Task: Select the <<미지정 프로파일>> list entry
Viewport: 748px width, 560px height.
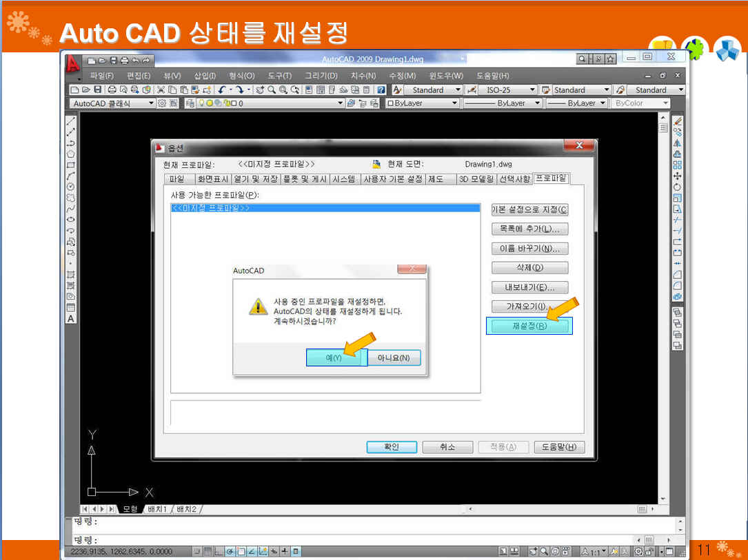Action: tap(210, 208)
